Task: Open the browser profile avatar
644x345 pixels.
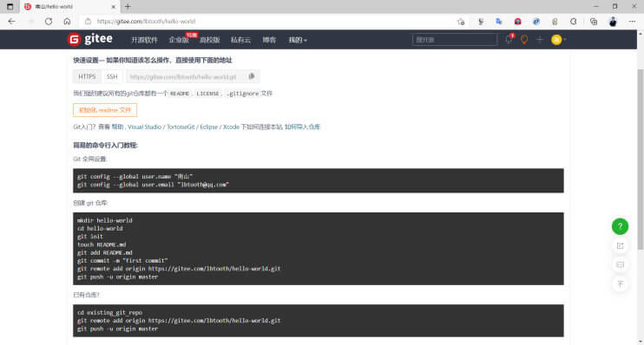Action: point(613,22)
